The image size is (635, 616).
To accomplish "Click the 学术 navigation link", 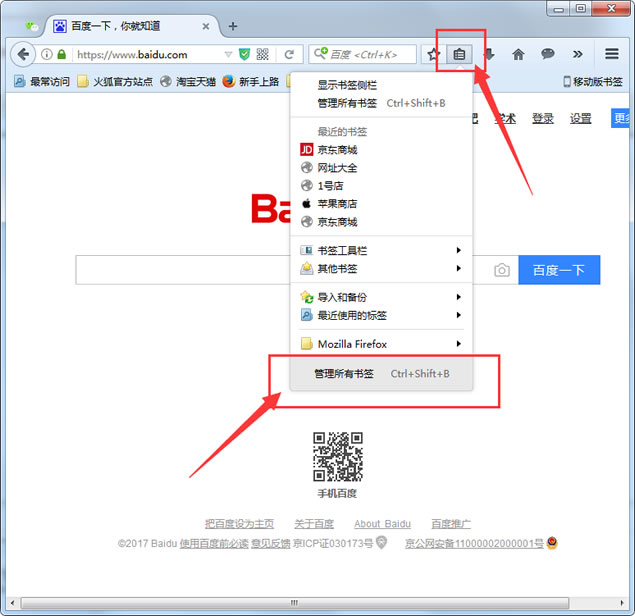I will pyautogui.click(x=505, y=119).
